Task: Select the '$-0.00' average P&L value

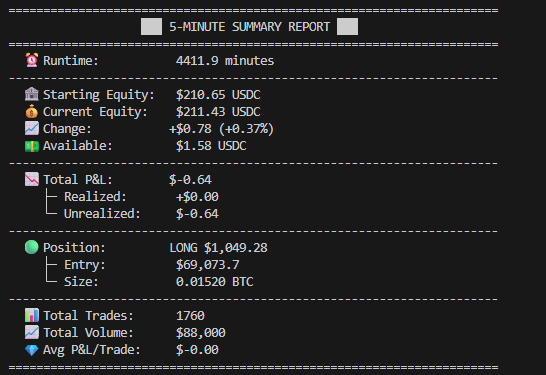Action: click(x=197, y=350)
